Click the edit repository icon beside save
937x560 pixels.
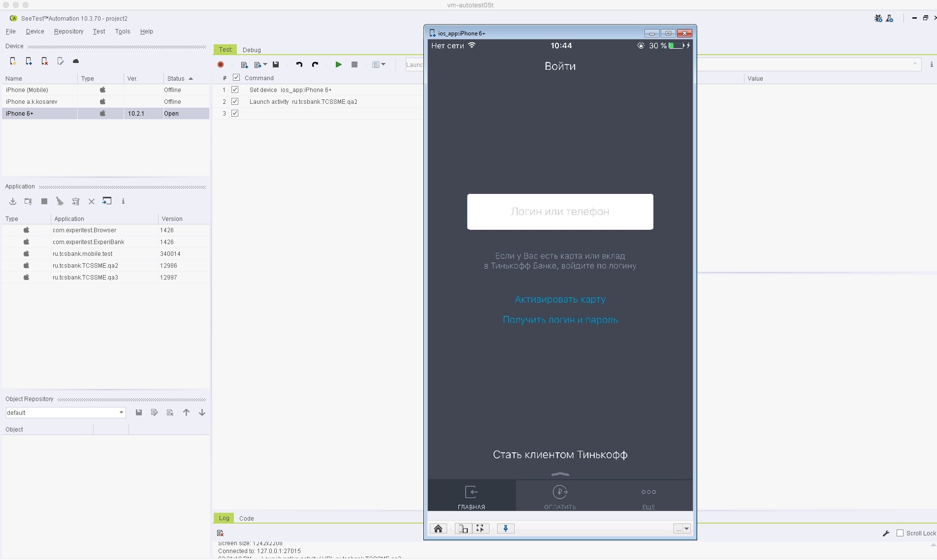[x=155, y=412]
